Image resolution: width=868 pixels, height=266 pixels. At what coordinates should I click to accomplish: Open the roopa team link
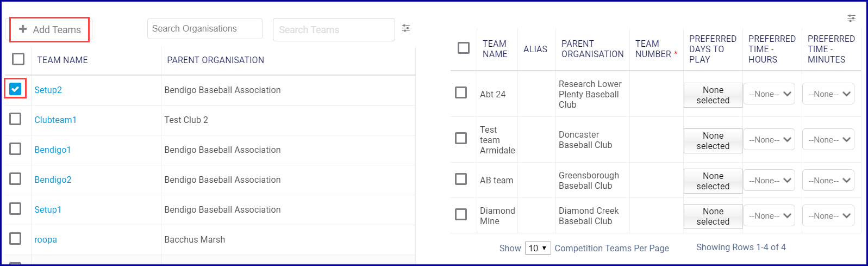tap(46, 239)
